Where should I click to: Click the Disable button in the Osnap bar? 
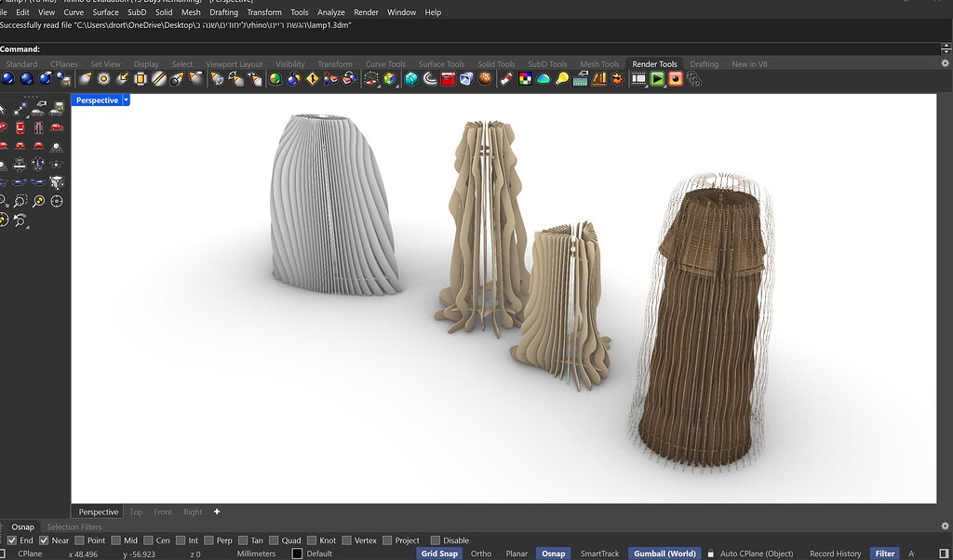point(450,540)
